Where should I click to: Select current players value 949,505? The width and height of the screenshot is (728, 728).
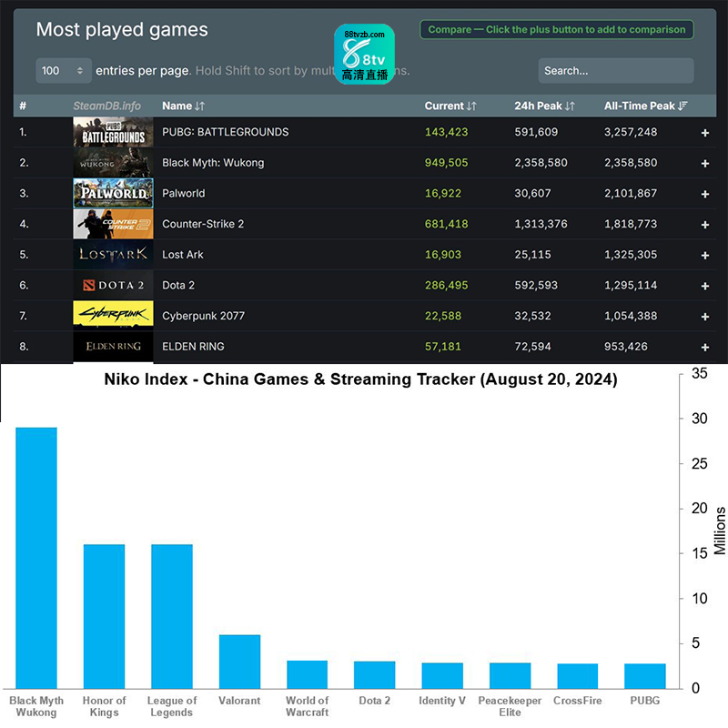tap(446, 163)
